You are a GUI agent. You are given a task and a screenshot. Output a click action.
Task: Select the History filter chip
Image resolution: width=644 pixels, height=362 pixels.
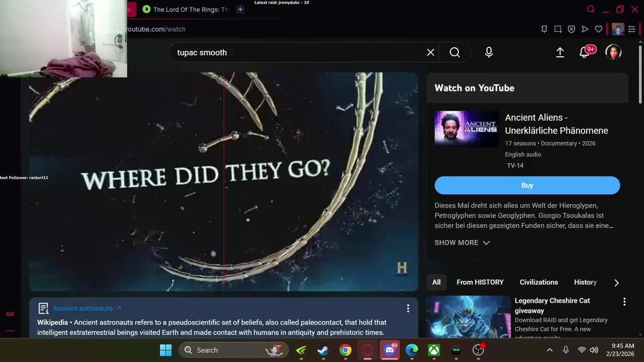click(x=585, y=282)
